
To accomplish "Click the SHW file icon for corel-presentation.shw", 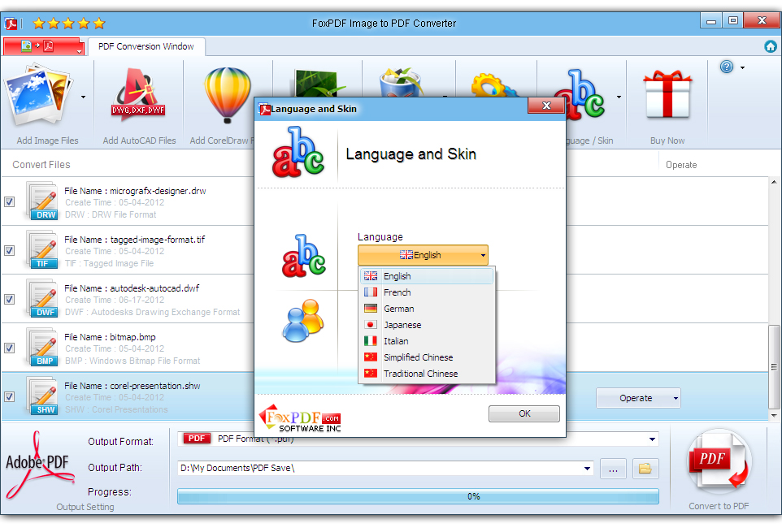I will (42, 397).
